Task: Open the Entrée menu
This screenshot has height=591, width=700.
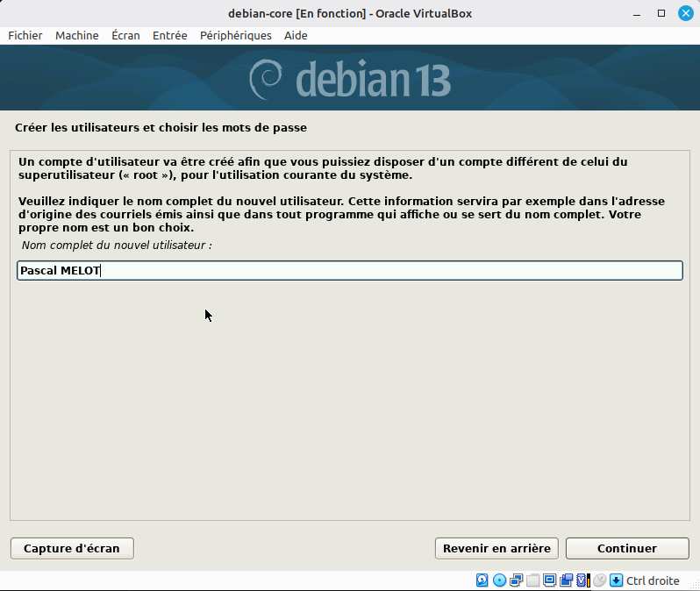Action: 169,35
